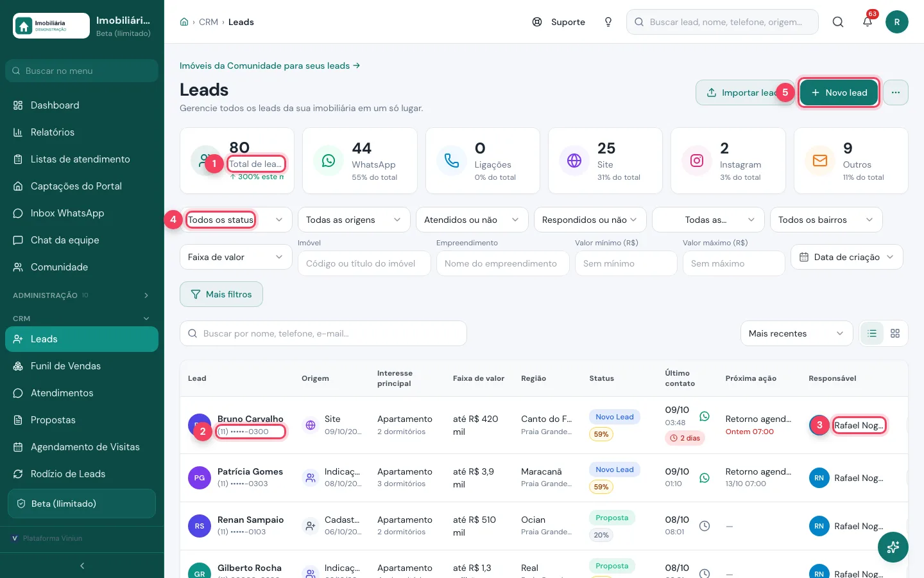Open the more options ellipsis button

point(896,92)
